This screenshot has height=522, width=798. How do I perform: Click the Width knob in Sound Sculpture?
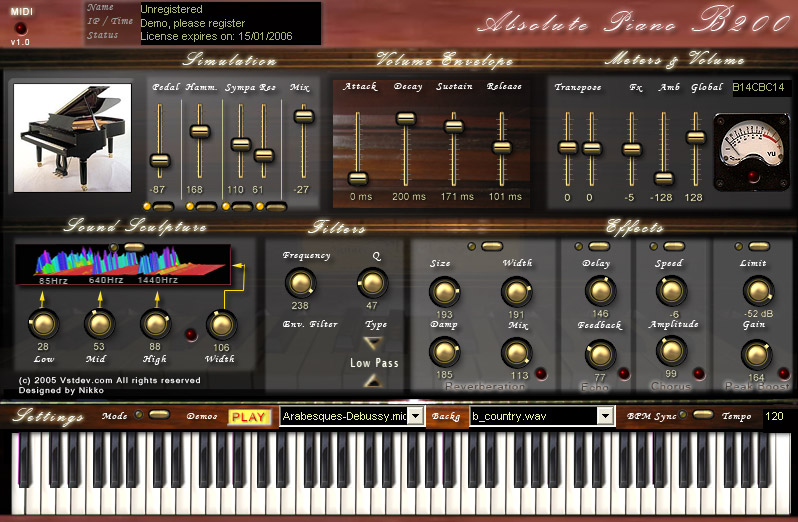(221, 325)
